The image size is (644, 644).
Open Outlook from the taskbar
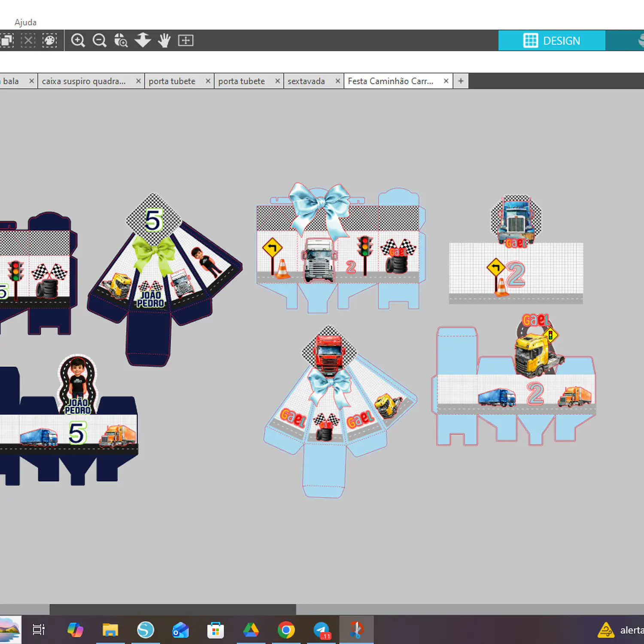coord(180,630)
